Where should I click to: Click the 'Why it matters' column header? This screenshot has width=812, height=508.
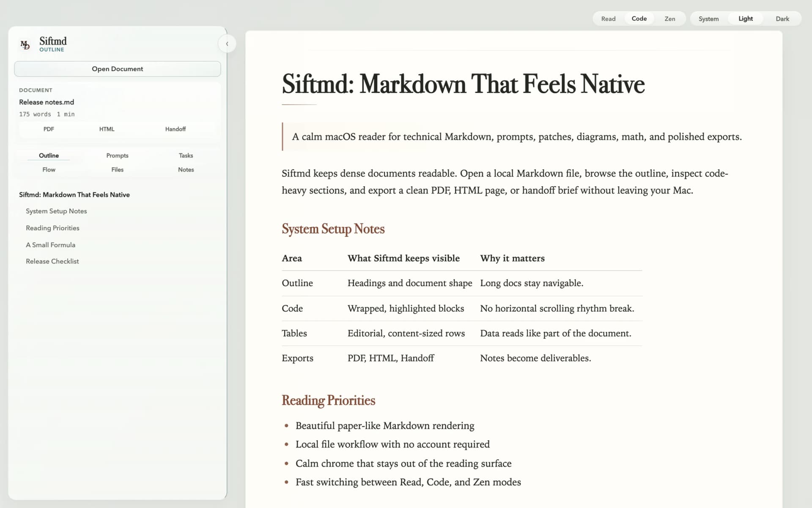click(x=513, y=258)
